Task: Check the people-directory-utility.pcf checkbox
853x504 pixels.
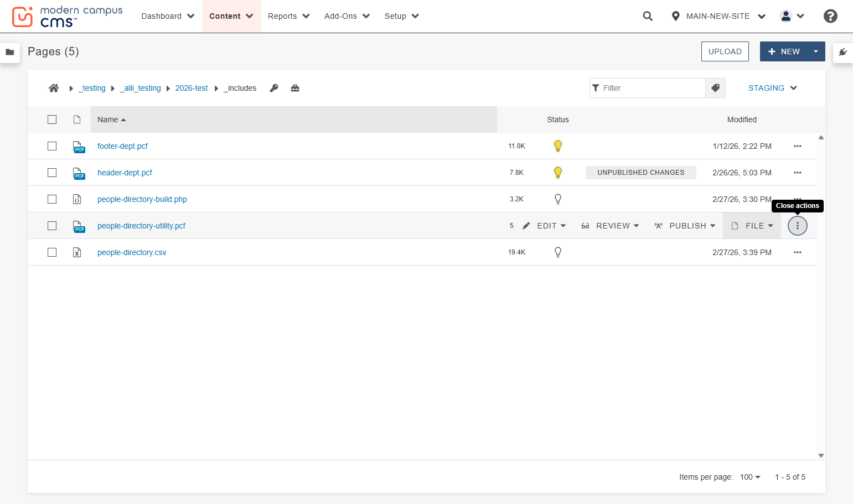Action: click(x=52, y=226)
